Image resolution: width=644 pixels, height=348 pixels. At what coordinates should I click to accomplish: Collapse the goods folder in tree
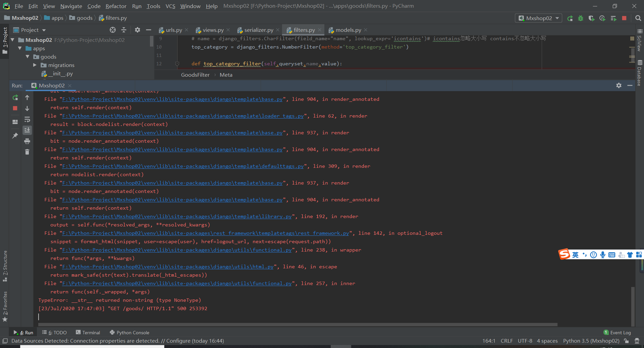(28, 57)
